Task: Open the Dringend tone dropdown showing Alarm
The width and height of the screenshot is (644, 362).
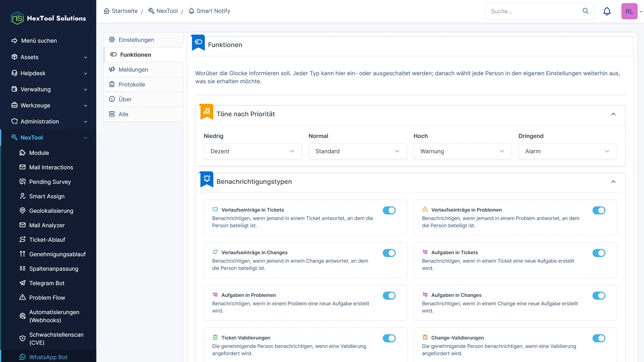Action: click(x=568, y=151)
